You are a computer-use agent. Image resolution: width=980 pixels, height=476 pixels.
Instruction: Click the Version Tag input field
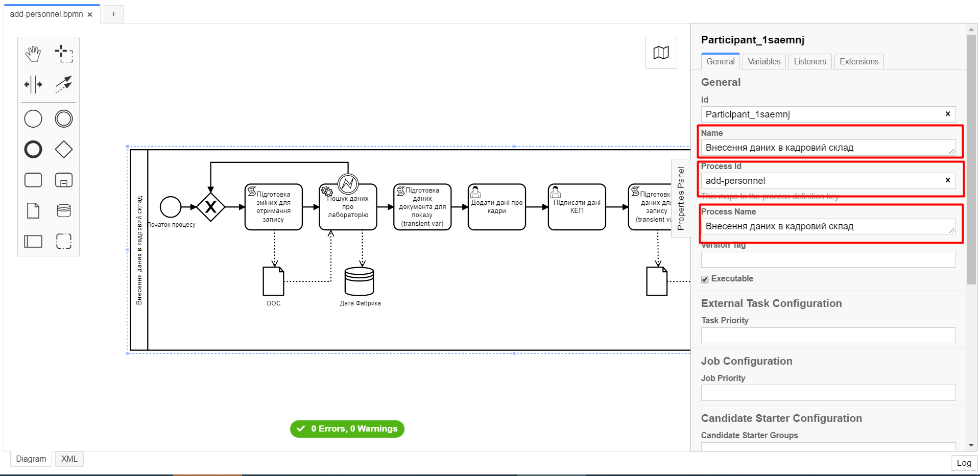tap(828, 260)
